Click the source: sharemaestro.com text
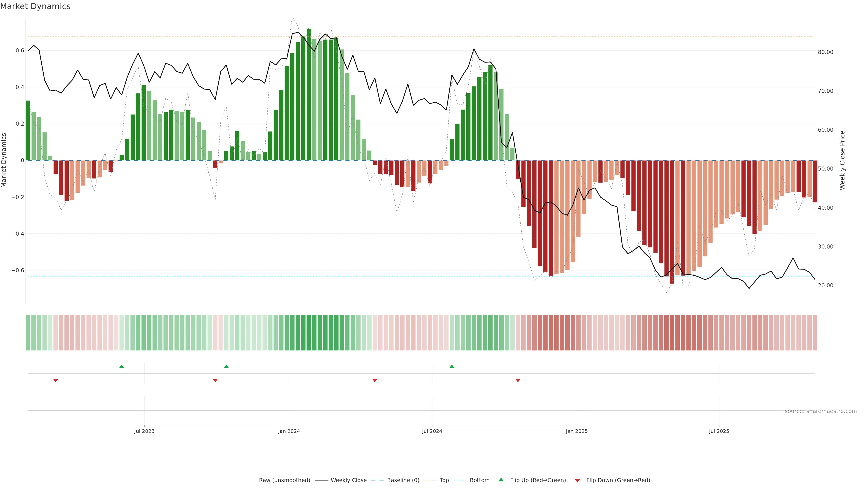The width and height of the screenshot is (868, 488). coord(821,411)
